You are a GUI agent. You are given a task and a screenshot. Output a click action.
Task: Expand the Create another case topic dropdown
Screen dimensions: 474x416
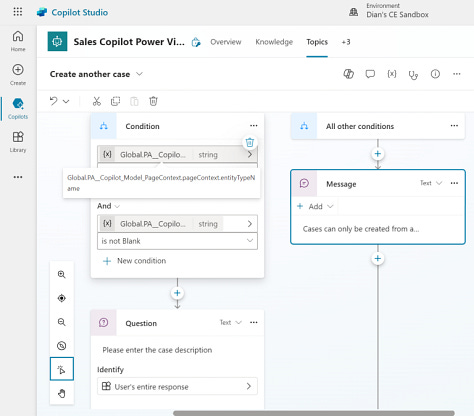(139, 74)
